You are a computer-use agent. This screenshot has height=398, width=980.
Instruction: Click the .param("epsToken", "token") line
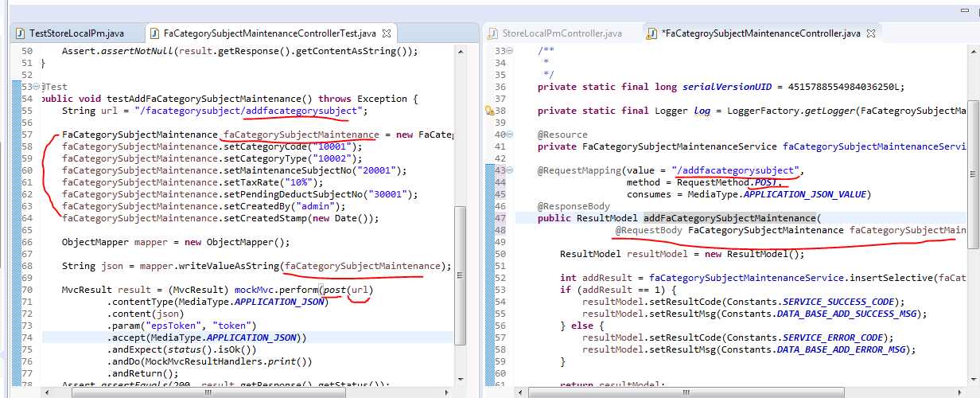pos(181,326)
